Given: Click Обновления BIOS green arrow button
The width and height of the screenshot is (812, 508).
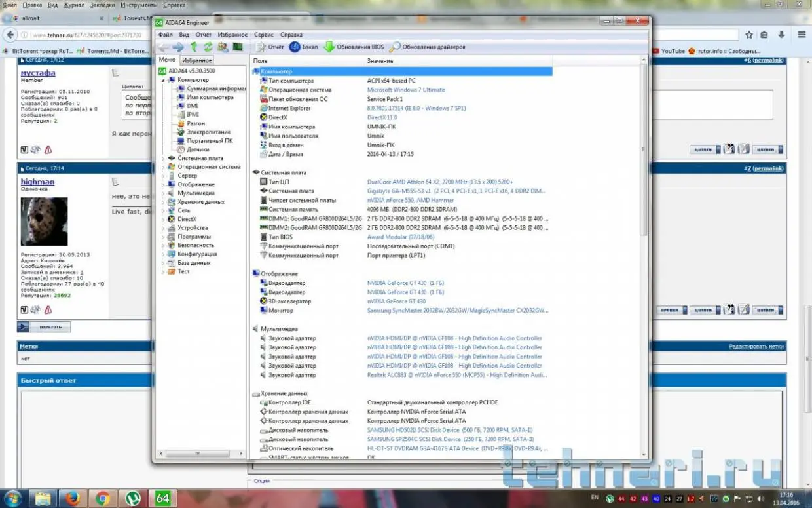Looking at the screenshot, I should [x=354, y=47].
